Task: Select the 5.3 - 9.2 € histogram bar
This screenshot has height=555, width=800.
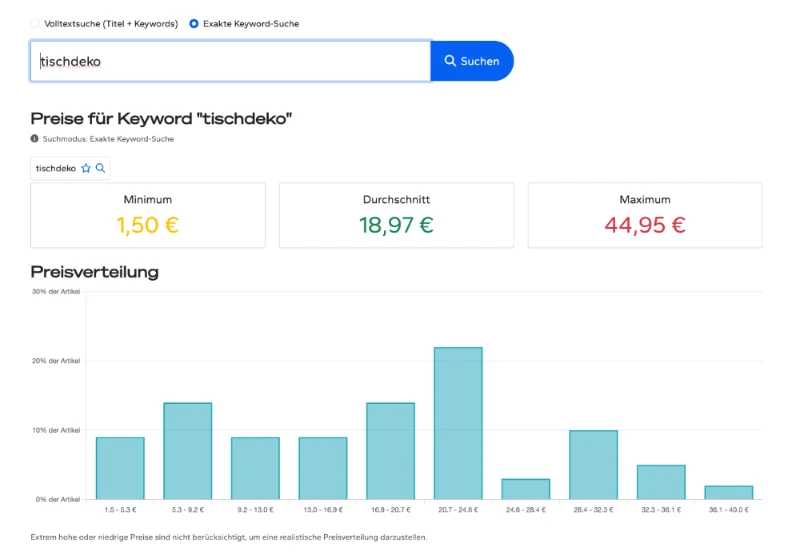Action: 188,451
